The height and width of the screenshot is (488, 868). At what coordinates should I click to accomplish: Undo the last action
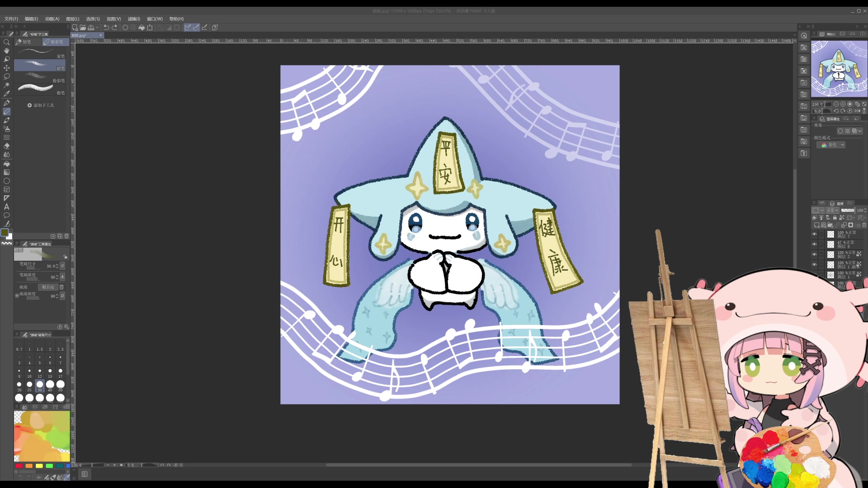[x=106, y=28]
